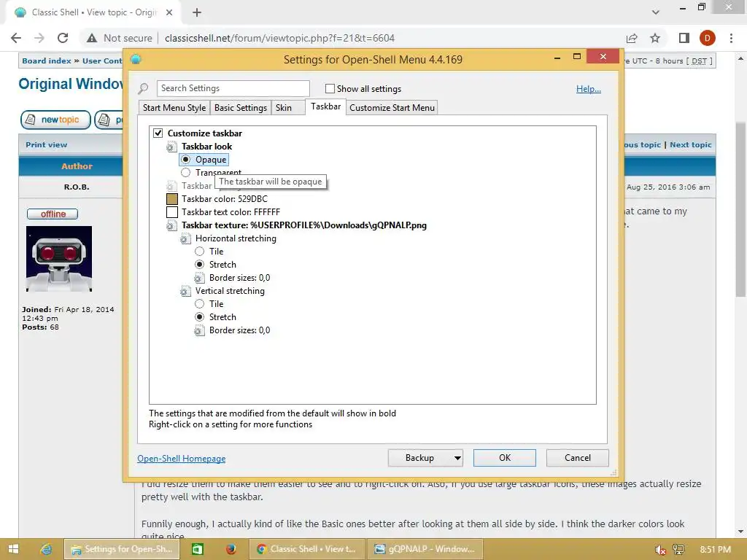Open Chrome tab search chevron
This screenshot has width=747, height=560.
(x=656, y=12)
